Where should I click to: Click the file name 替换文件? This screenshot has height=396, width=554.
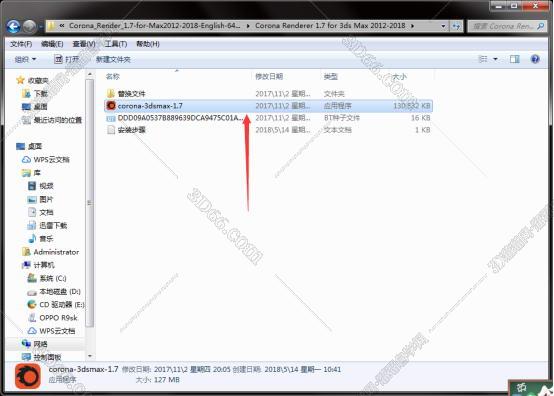[131, 94]
